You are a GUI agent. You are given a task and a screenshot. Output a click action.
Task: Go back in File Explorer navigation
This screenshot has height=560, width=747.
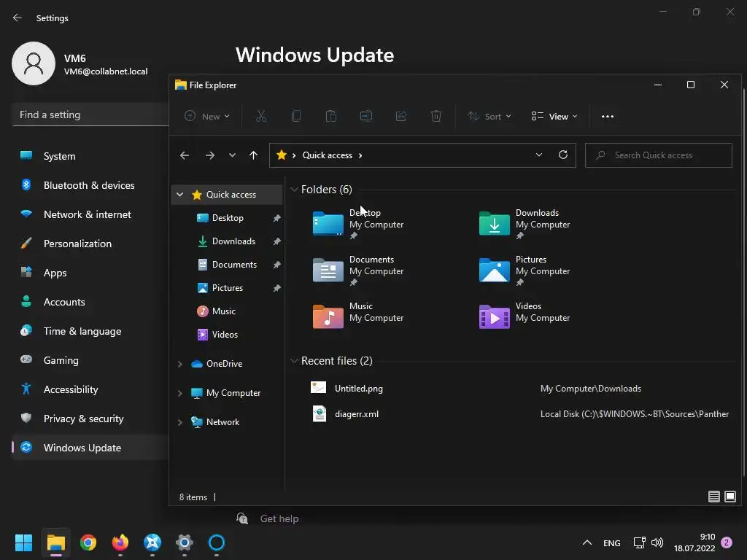[x=185, y=155]
